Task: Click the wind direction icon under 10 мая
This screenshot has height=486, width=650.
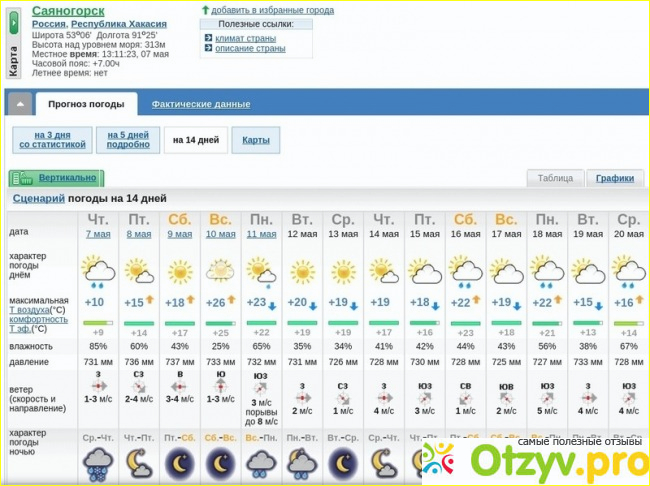Action: [221, 385]
